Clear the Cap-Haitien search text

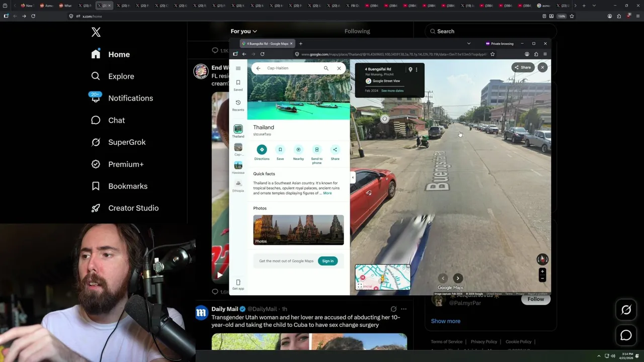click(339, 68)
